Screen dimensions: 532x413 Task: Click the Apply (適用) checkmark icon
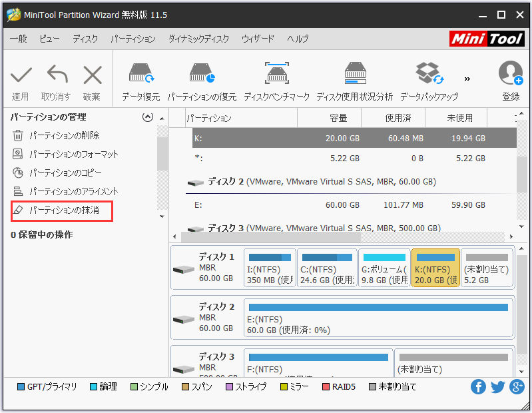pos(21,75)
